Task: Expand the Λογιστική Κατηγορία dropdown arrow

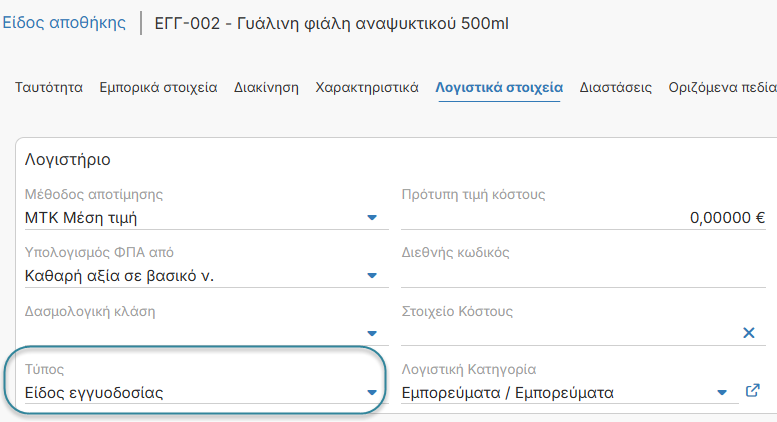Action: 722,392
